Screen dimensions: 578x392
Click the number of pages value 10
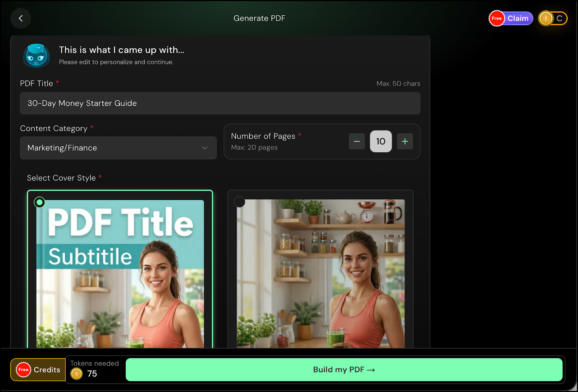click(380, 141)
